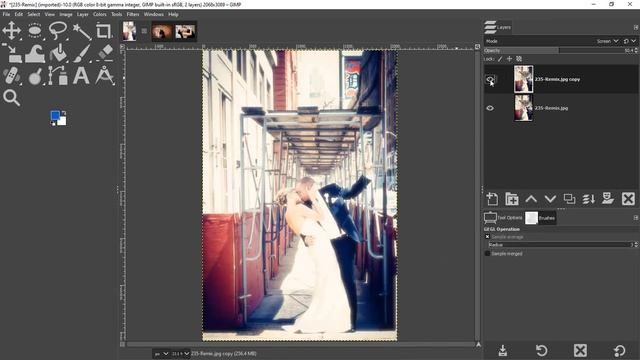Delete the tool preset

(580, 351)
